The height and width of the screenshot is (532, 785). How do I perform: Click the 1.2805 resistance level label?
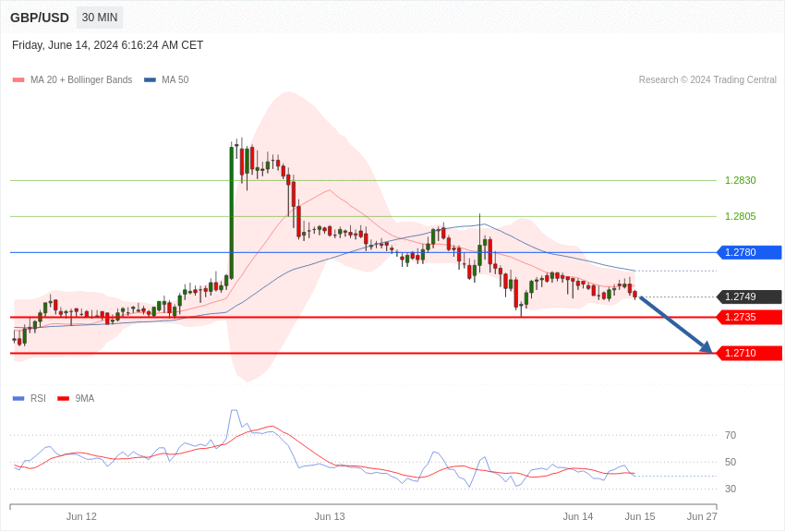pyautogui.click(x=741, y=216)
